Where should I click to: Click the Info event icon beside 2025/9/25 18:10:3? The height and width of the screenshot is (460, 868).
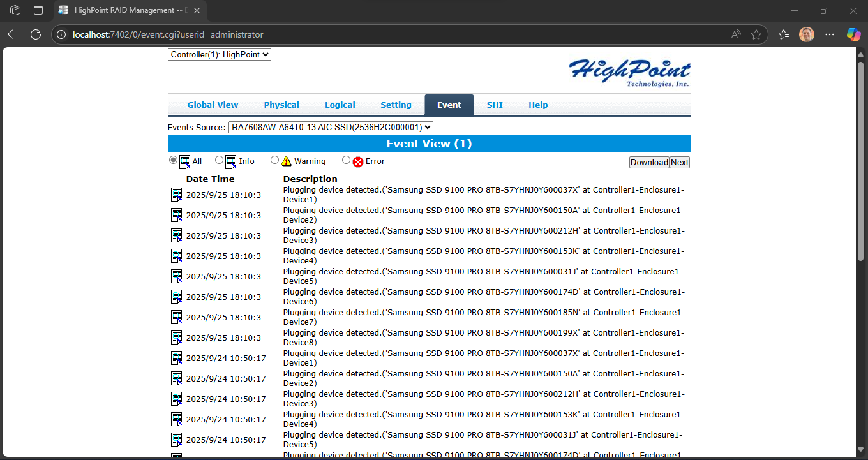click(176, 194)
